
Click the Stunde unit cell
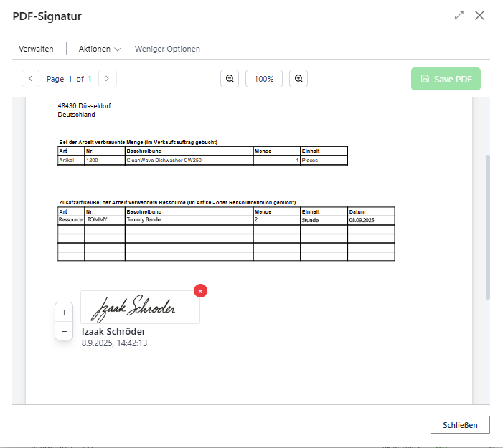click(324, 220)
